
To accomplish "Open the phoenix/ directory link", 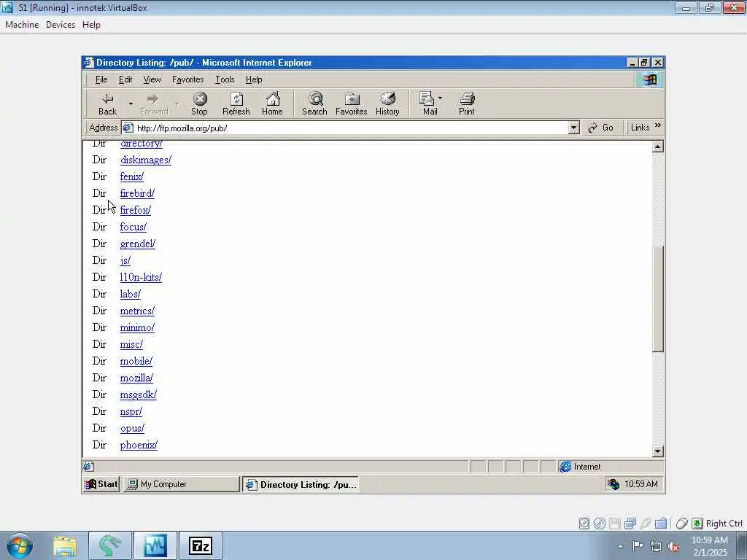I will coord(139,445).
